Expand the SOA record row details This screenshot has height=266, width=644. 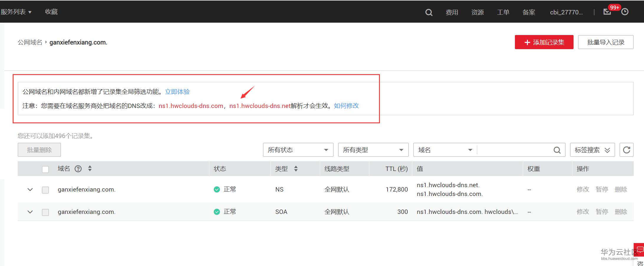click(x=30, y=212)
